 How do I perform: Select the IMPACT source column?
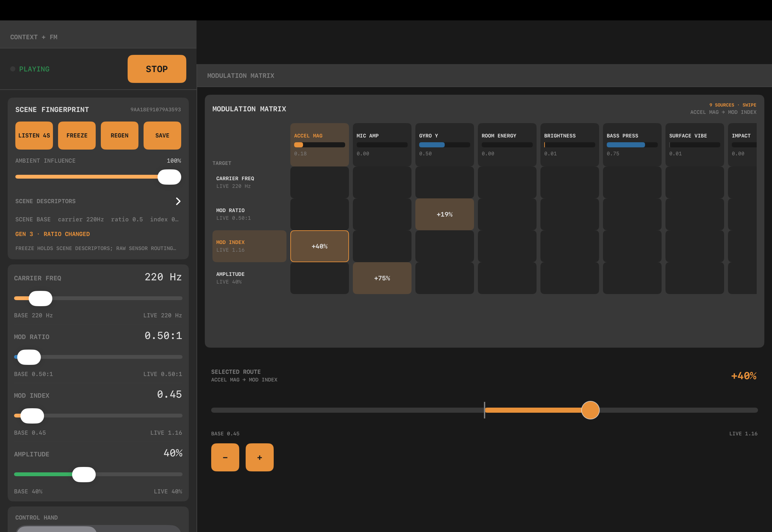click(x=742, y=145)
